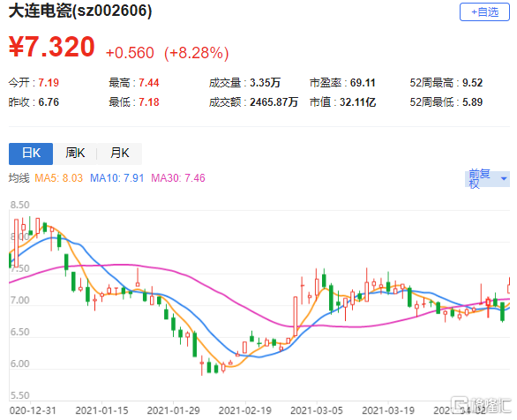The width and height of the screenshot is (517, 420).
Task: Click the change value +0.560
Action: tap(130, 53)
